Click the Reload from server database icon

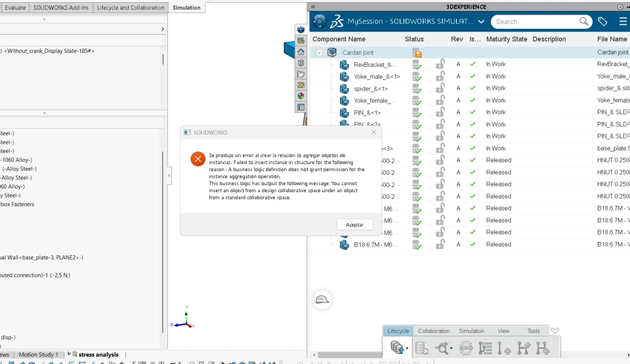(x=421, y=348)
